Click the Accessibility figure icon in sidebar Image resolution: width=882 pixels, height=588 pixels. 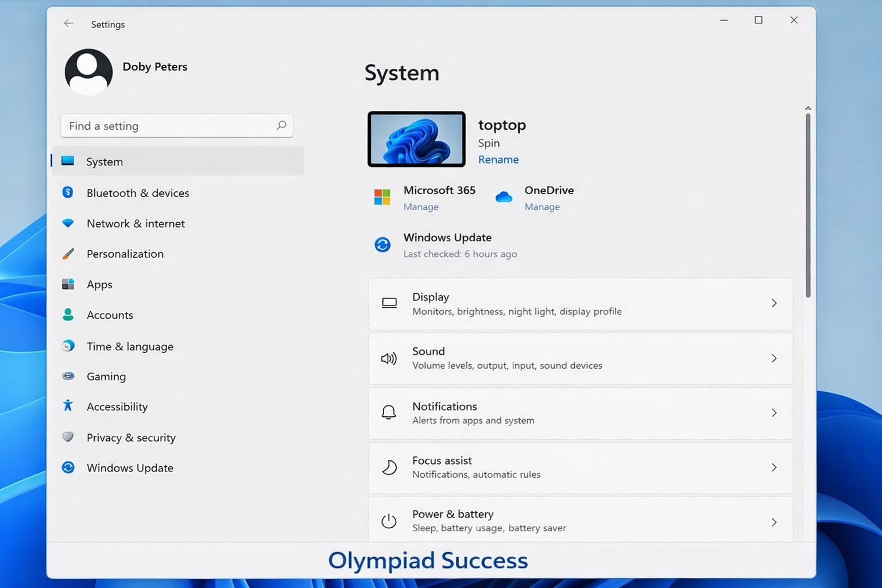[x=68, y=406]
